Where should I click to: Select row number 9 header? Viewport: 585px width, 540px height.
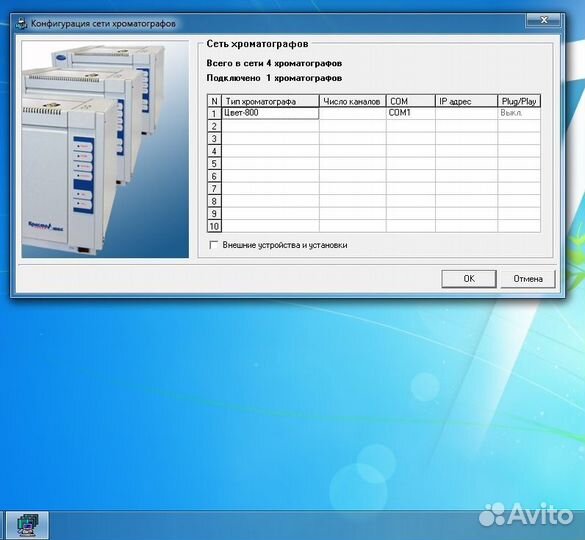[214, 213]
